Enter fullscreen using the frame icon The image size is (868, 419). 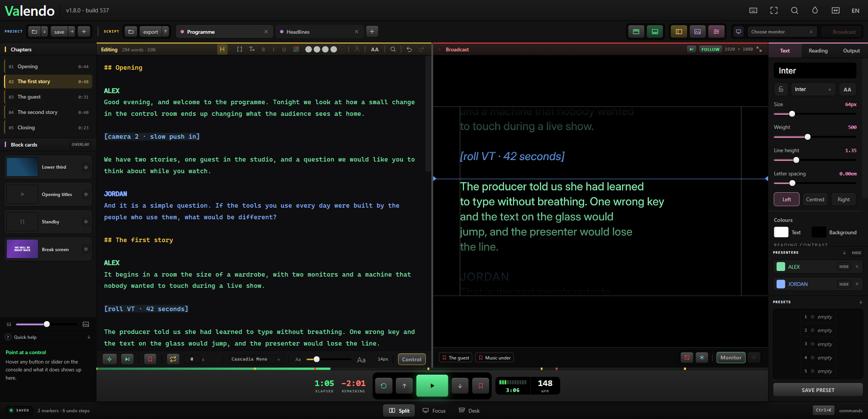[774, 10]
